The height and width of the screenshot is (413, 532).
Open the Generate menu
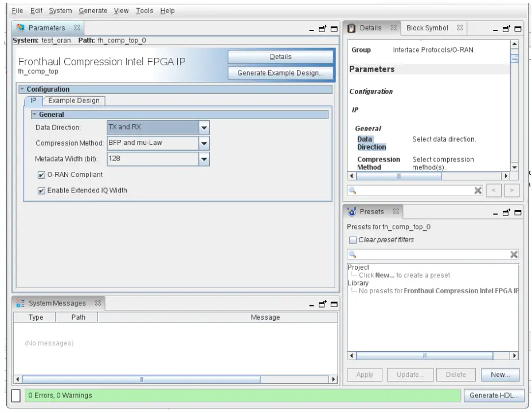pos(93,10)
